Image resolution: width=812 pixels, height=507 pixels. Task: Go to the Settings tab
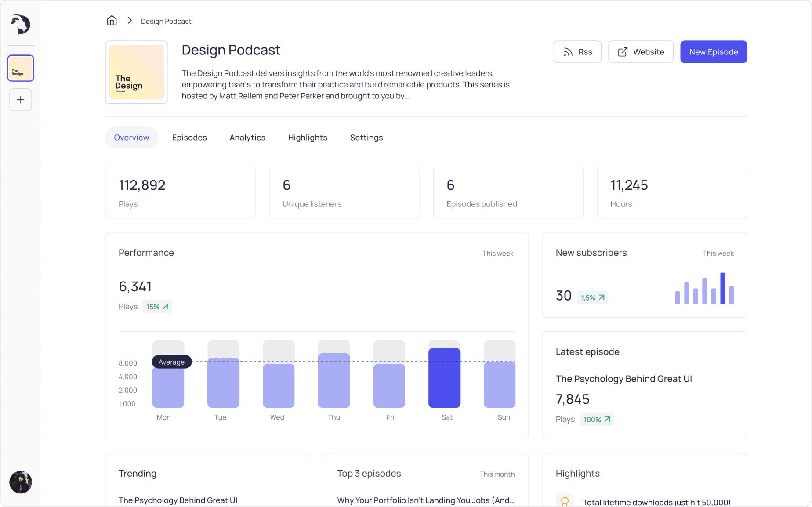[x=366, y=138]
